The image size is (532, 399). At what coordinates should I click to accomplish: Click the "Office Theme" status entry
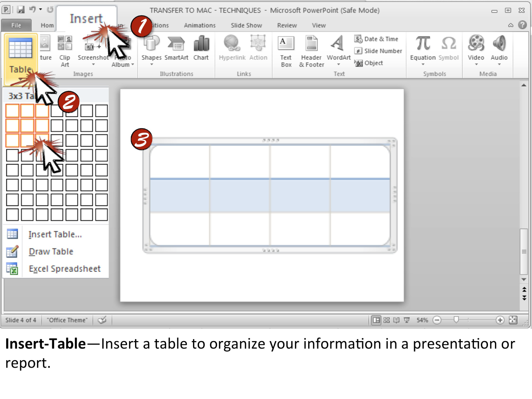pyautogui.click(x=67, y=320)
